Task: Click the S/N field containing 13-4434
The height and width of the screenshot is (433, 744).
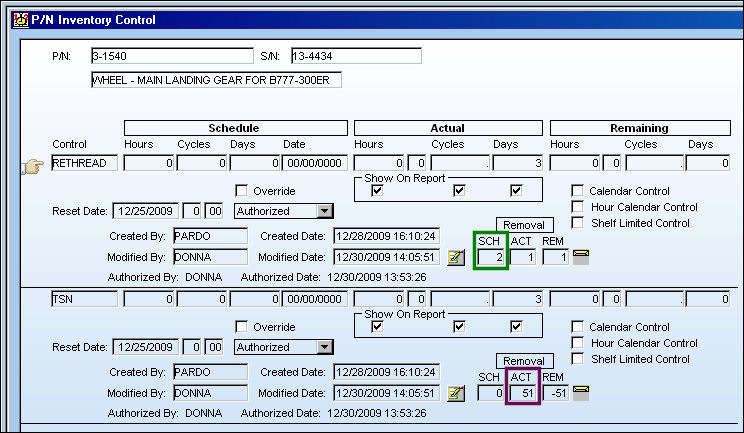Action: pyautogui.click(x=356, y=56)
